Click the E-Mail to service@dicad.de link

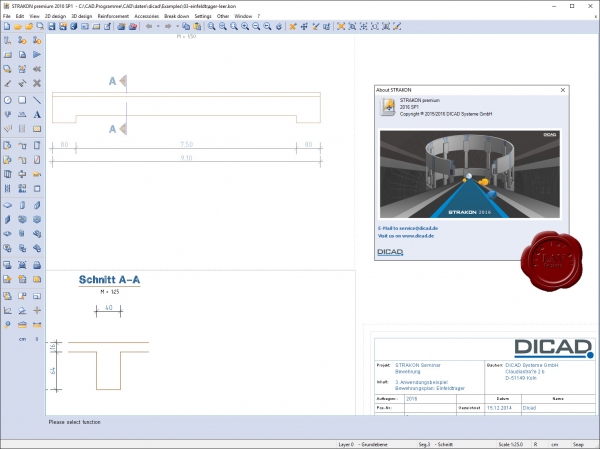[x=408, y=228]
